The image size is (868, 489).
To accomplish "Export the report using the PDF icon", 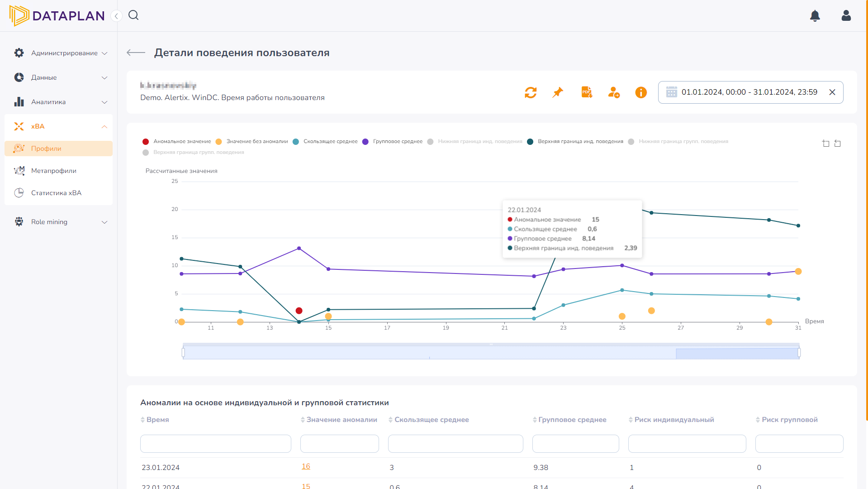I will tap(587, 92).
